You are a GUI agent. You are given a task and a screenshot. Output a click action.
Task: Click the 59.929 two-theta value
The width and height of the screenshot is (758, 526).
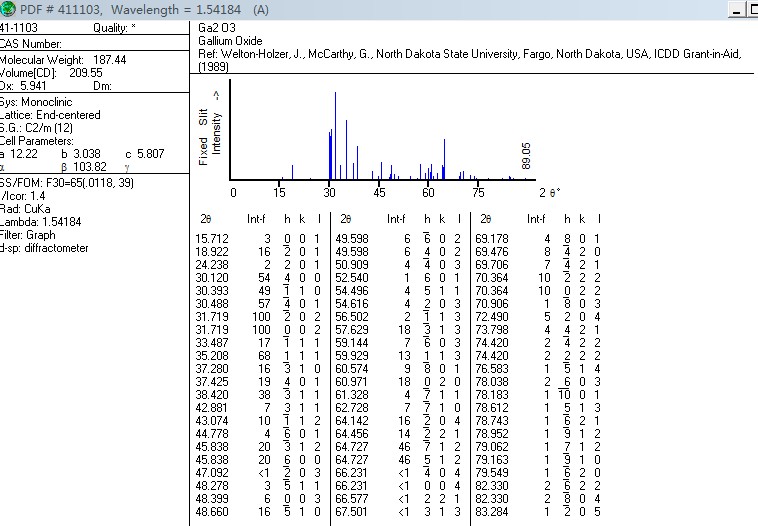tap(352, 356)
